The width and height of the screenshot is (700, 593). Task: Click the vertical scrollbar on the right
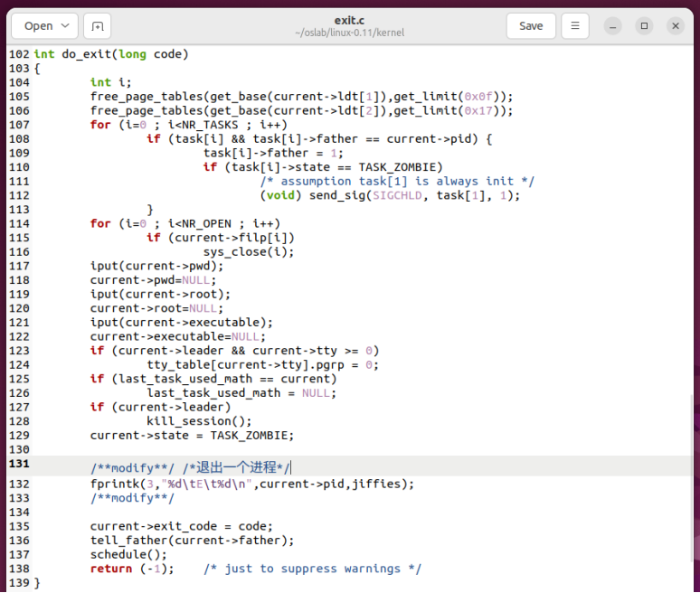tap(693, 477)
